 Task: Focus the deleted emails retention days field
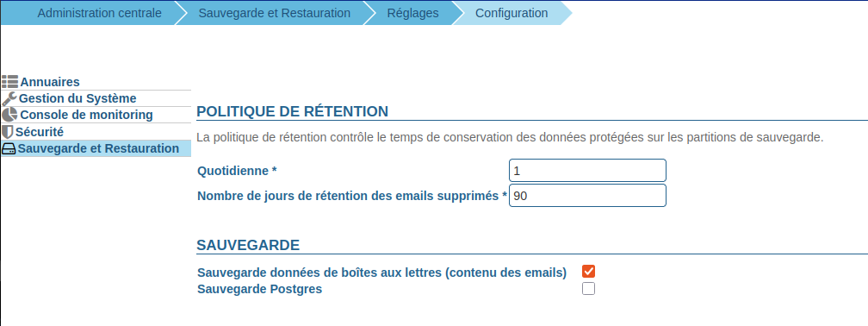pos(587,196)
